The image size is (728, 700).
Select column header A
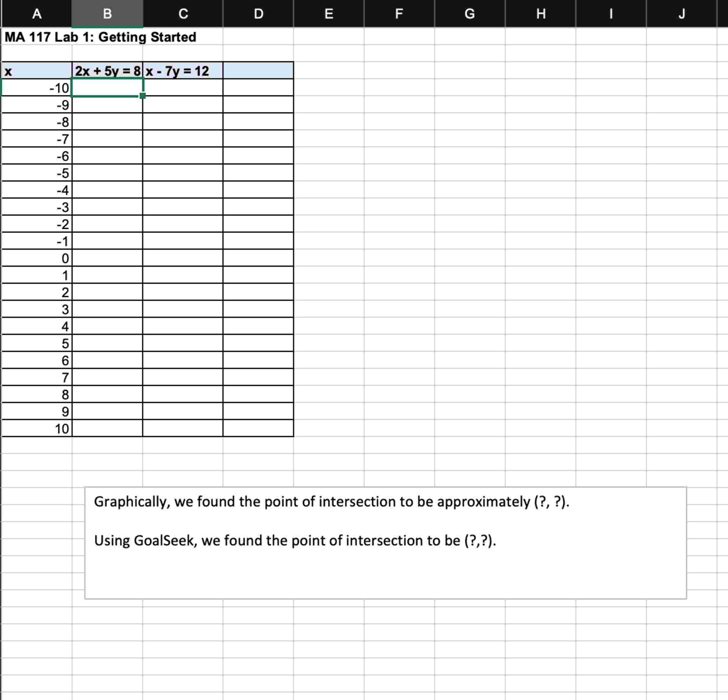37,14
